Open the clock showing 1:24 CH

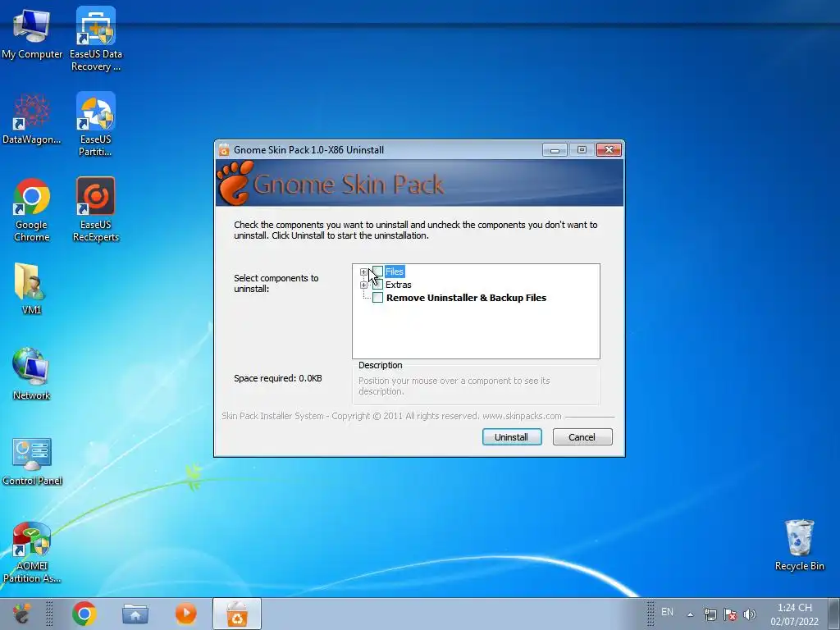point(794,614)
